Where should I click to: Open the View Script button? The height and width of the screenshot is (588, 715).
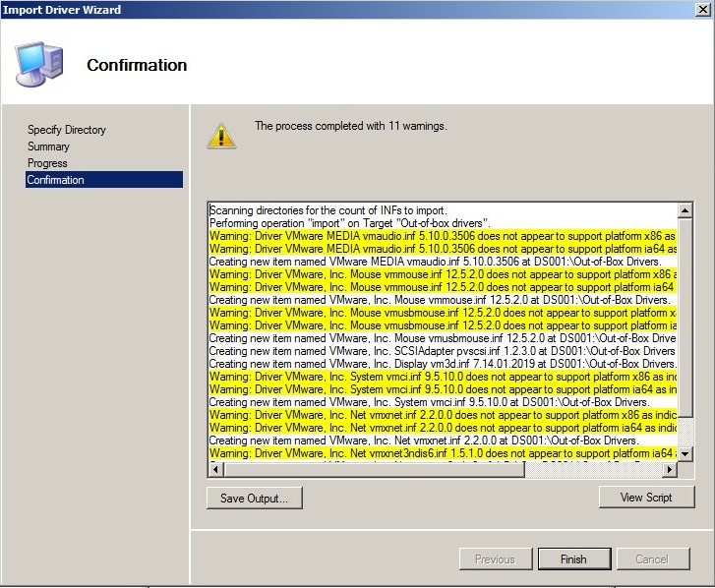coord(645,498)
